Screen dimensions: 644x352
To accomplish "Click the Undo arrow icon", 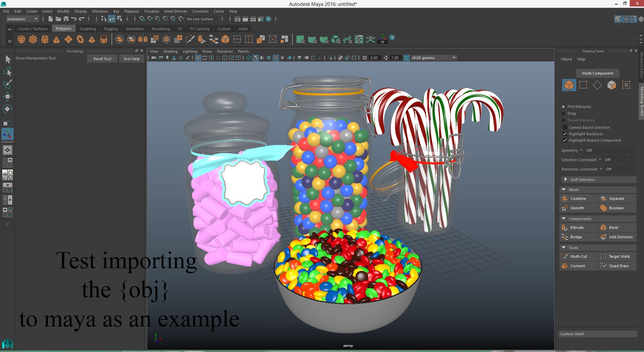I will pos(74,19).
